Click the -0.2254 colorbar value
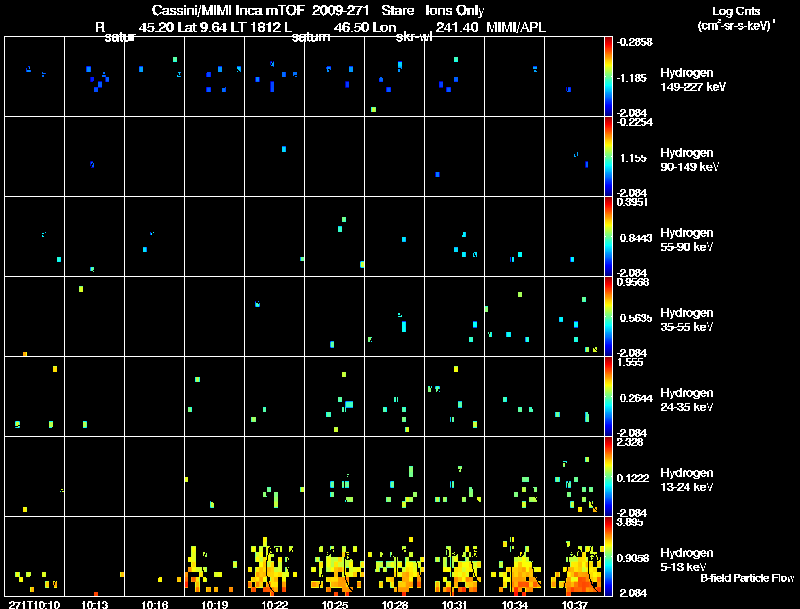 pyautogui.click(x=634, y=122)
